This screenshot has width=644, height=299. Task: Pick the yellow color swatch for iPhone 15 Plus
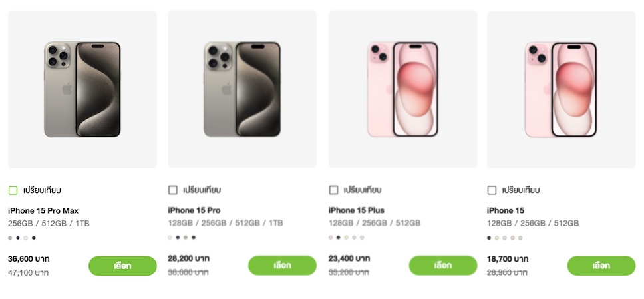click(x=347, y=237)
